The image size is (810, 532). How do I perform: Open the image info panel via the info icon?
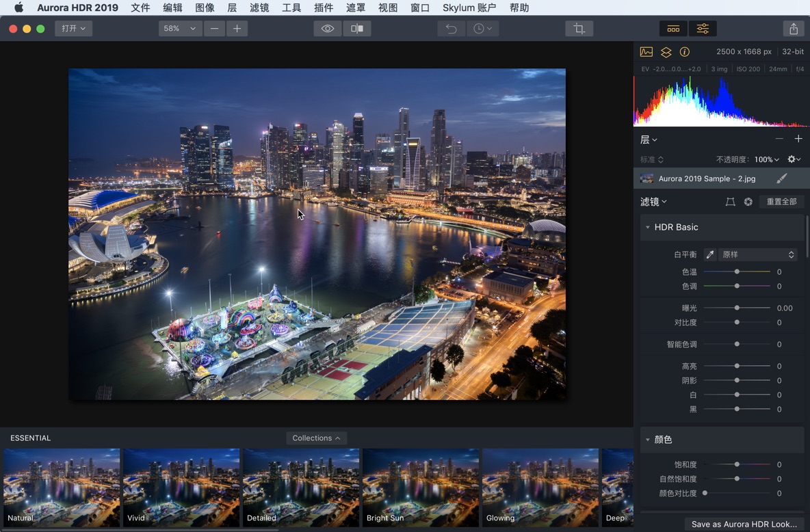pyautogui.click(x=684, y=51)
